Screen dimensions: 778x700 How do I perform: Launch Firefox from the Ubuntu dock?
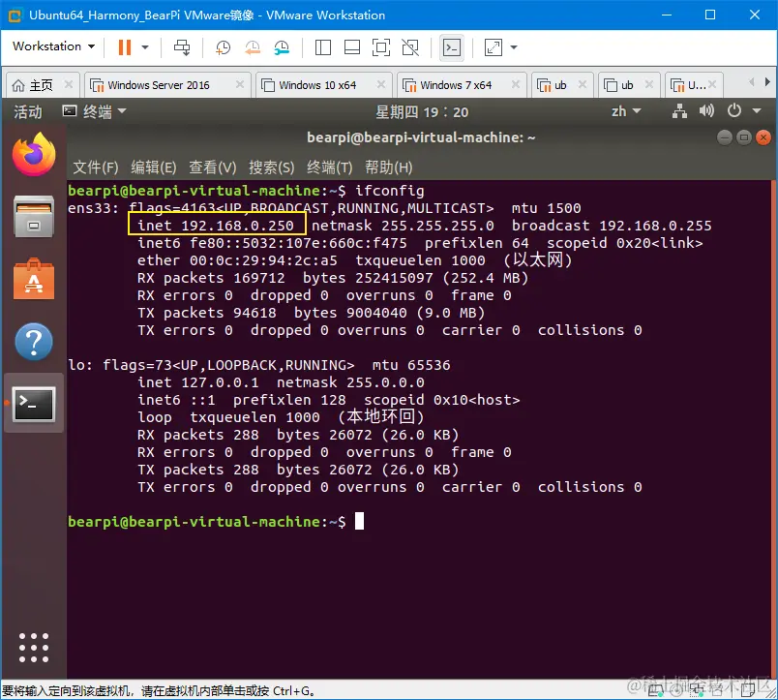(34, 154)
